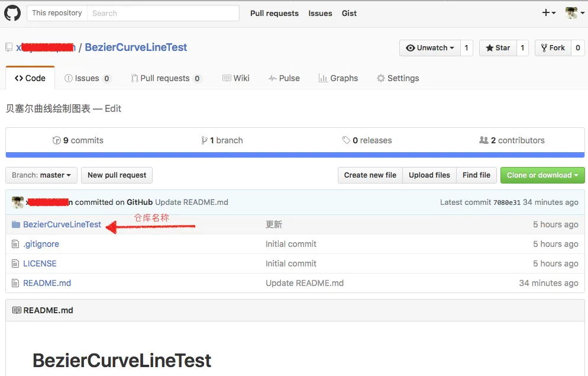This screenshot has height=376, width=588.
Task: Click the README.md file row icon
Action: click(x=16, y=283)
